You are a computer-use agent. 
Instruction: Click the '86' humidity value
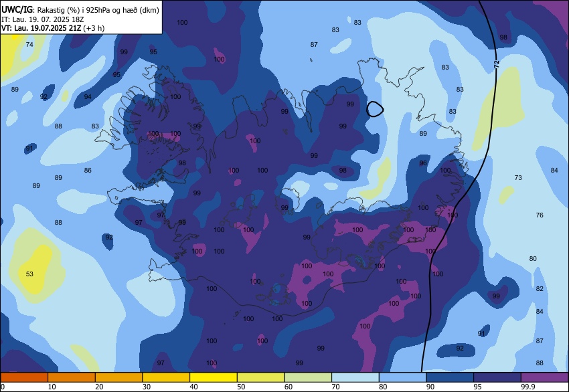88,170
